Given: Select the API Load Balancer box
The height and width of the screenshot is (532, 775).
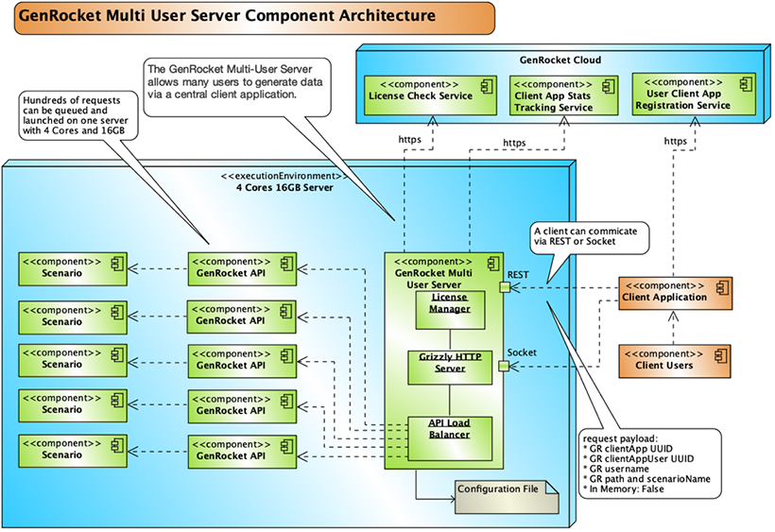Looking at the screenshot, I should pos(450,438).
